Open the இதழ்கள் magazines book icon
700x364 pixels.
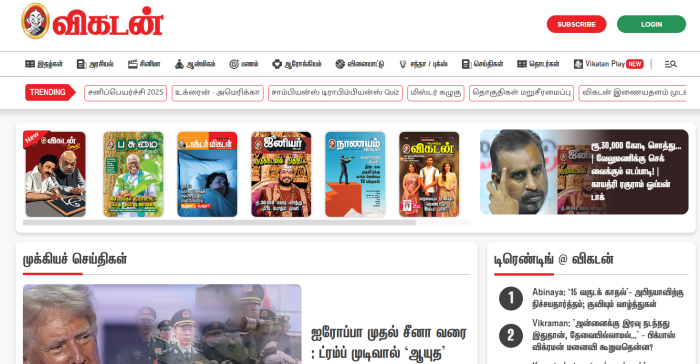[30, 64]
